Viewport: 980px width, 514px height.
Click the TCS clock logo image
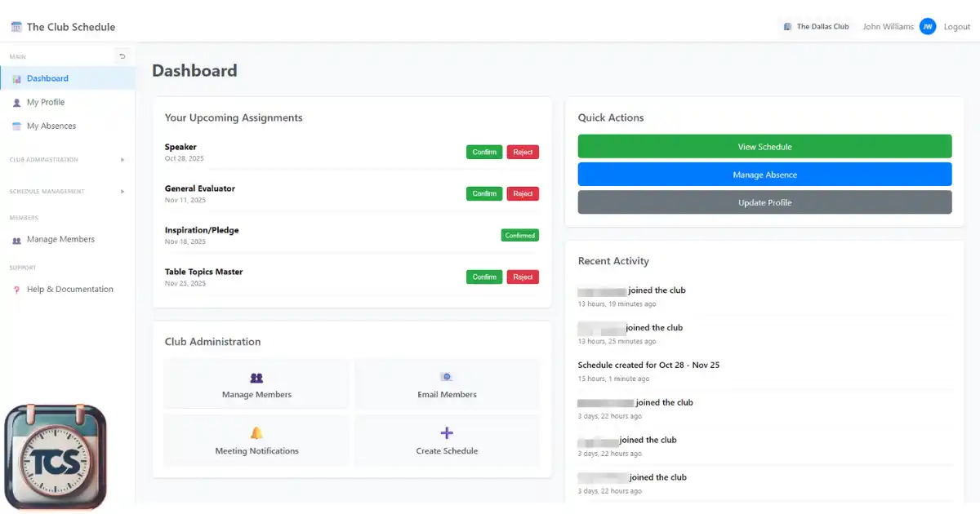pyautogui.click(x=56, y=457)
